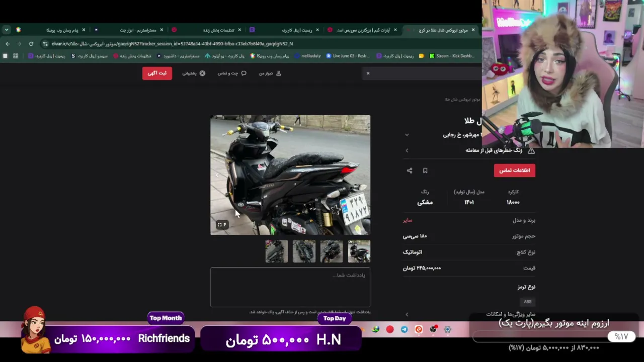Open the melikadaly bookmark
The height and width of the screenshot is (362, 644).
click(x=307, y=56)
